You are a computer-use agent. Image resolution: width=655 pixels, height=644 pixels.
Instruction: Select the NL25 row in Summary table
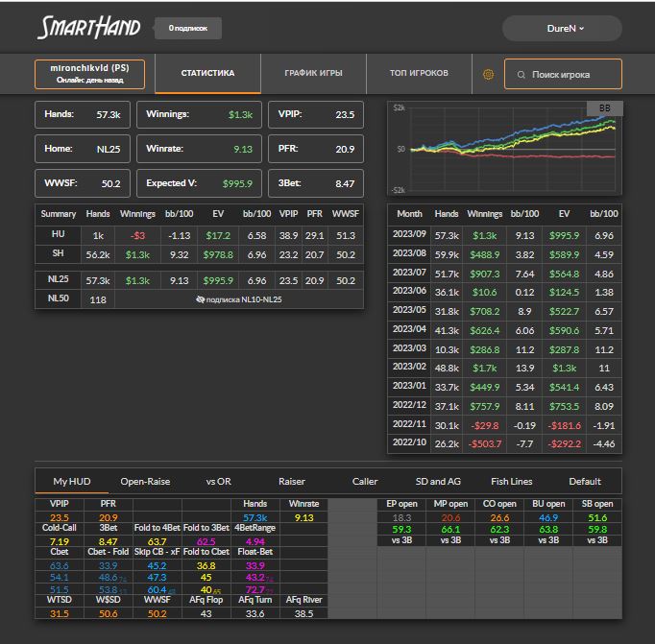coord(199,280)
